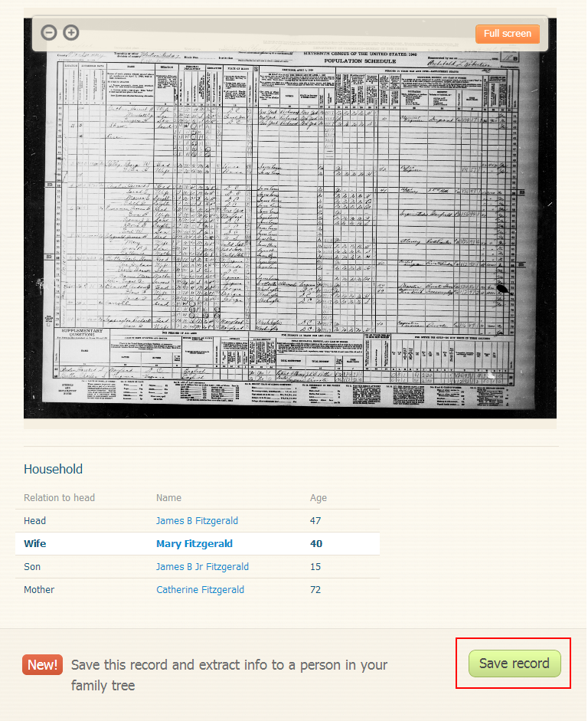Open Mary Fitzgerald's record link
Image resolution: width=588 pixels, height=721 pixels.
click(194, 543)
